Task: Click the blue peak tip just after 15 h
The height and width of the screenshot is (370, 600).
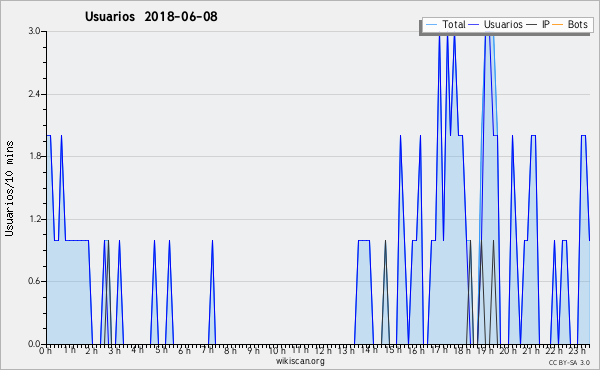Action: [400, 136]
